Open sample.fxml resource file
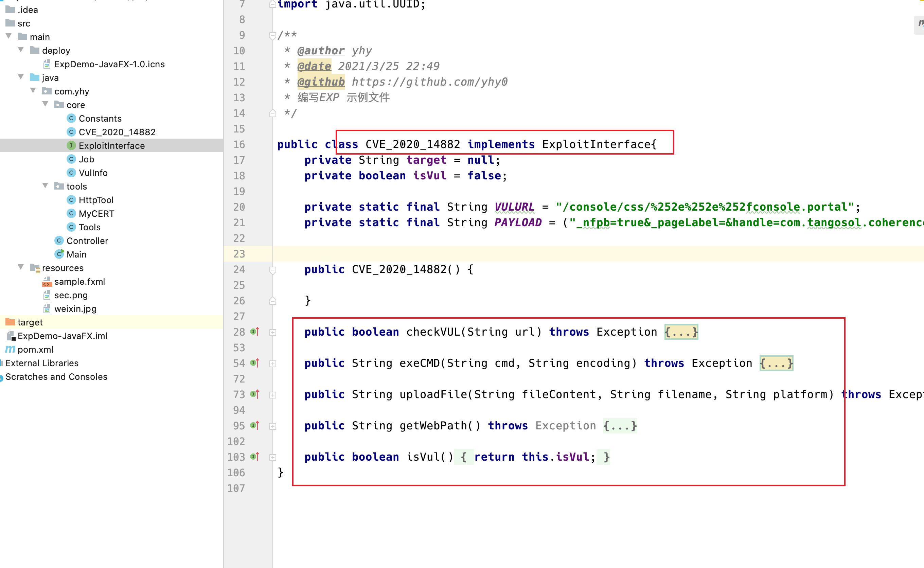 [x=79, y=281]
